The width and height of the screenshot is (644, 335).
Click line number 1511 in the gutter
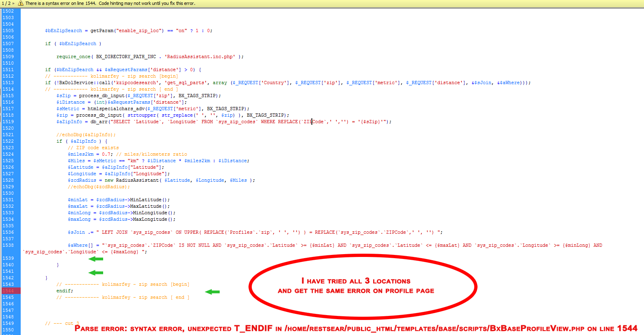click(8, 70)
